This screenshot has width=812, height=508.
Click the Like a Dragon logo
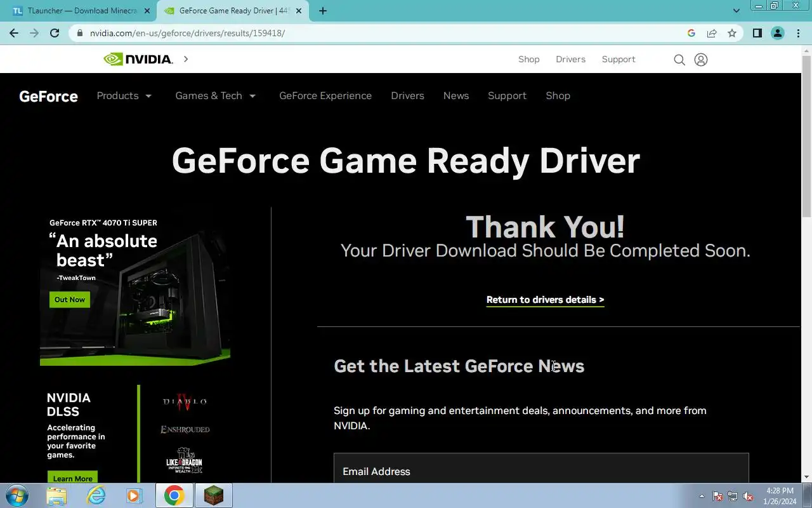click(x=184, y=461)
